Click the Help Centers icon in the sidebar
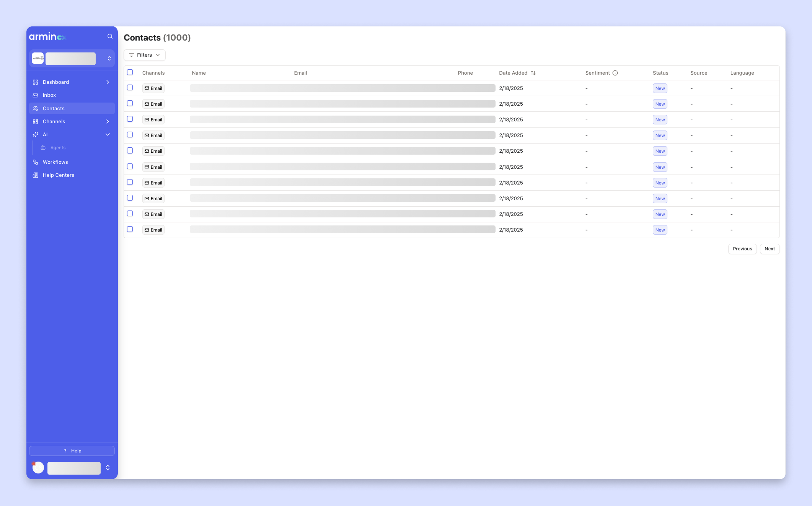 (36, 175)
